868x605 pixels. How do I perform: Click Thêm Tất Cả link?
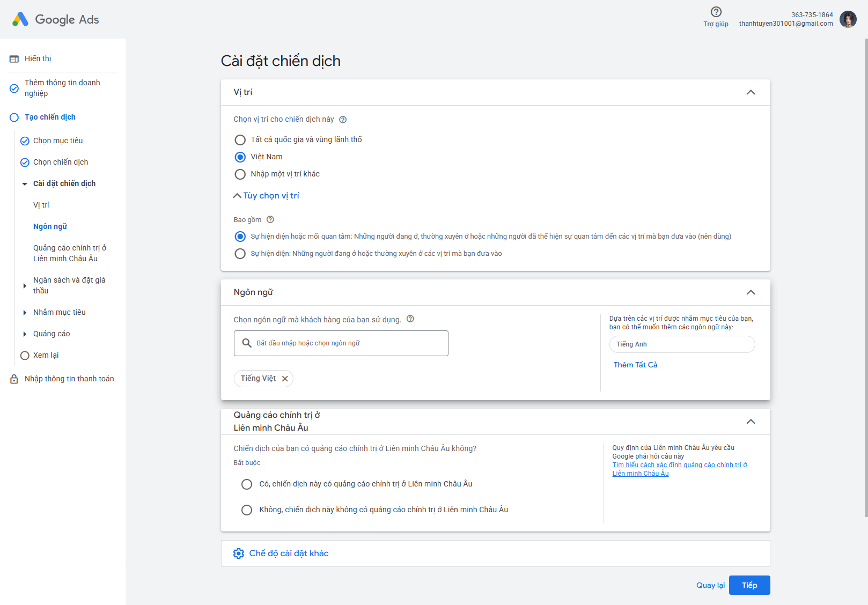(636, 365)
